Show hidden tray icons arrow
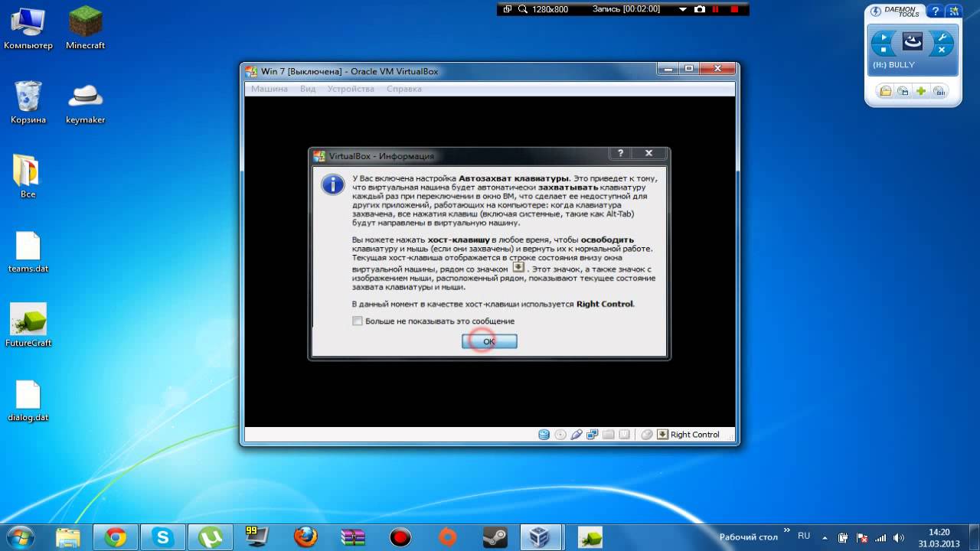 pyautogui.click(x=825, y=537)
